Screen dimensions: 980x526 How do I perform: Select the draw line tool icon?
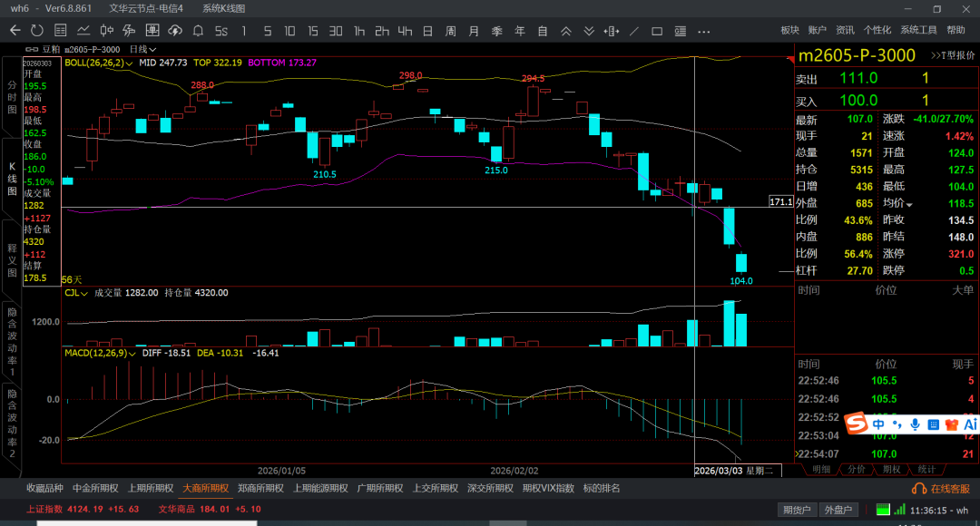[x=634, y=31]
